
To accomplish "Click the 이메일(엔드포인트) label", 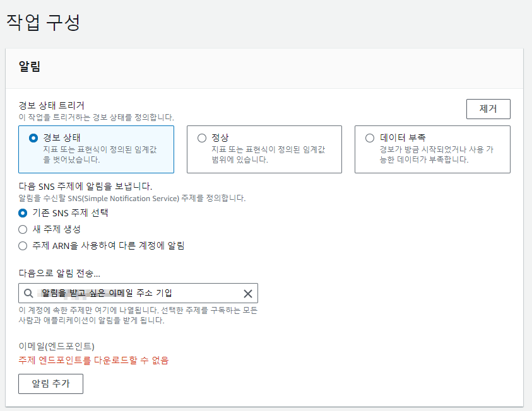I will [56, 346].
